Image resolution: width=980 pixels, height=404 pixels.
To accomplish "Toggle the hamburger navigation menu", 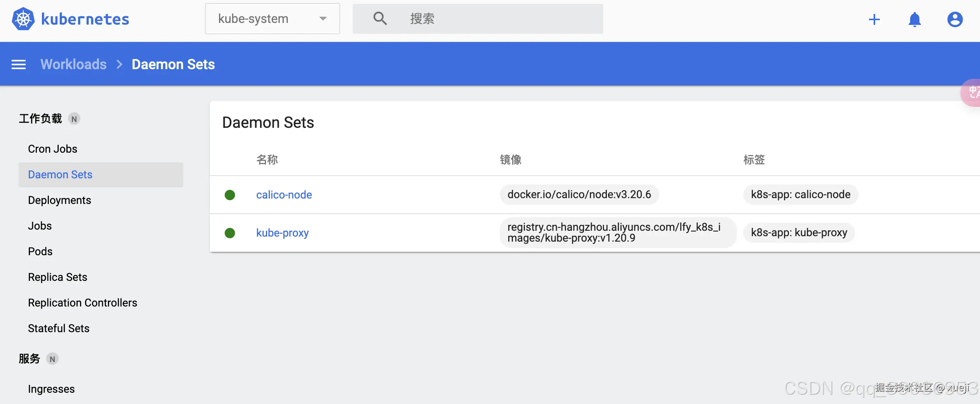I will click(19, 64).
